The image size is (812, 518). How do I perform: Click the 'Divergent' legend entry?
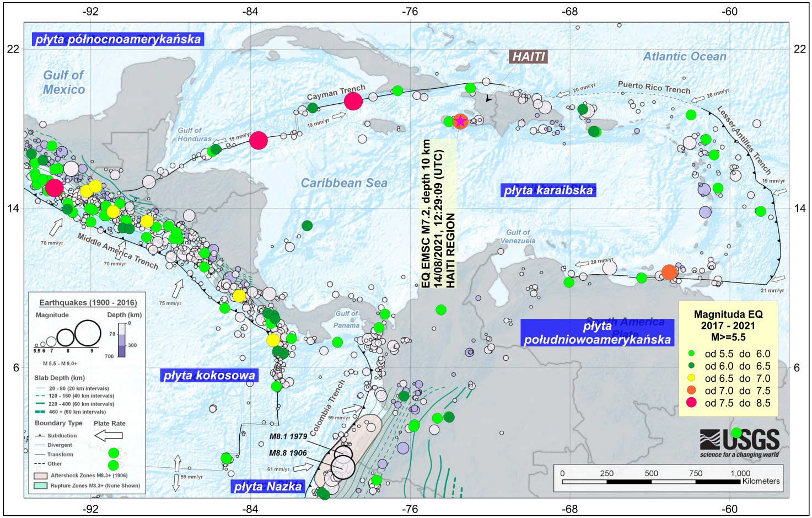point(60,445)
